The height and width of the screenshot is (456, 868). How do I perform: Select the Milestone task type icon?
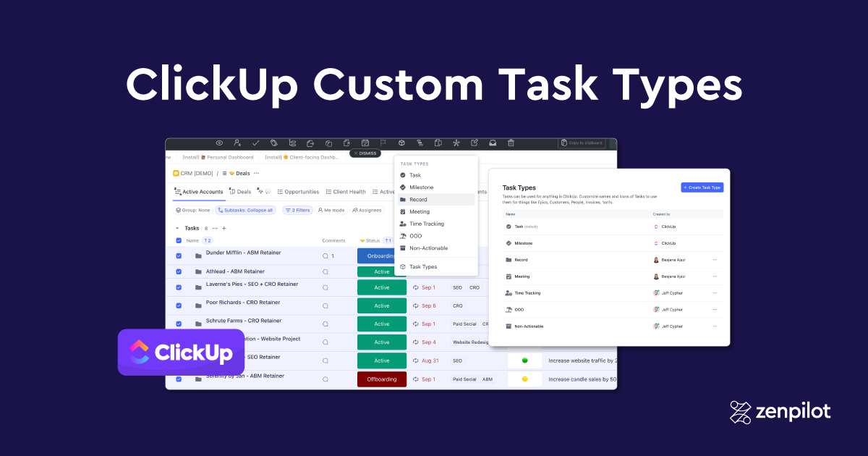point(403,187)
